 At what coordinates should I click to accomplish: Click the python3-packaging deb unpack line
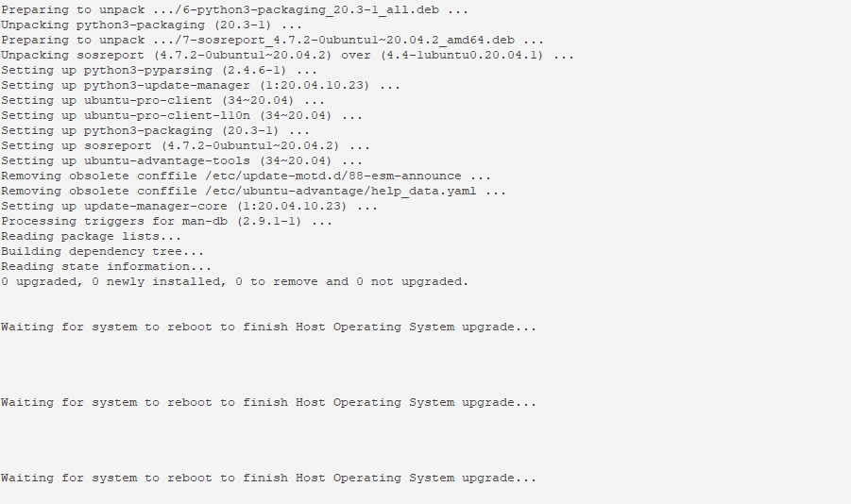[x=234, y=9]
